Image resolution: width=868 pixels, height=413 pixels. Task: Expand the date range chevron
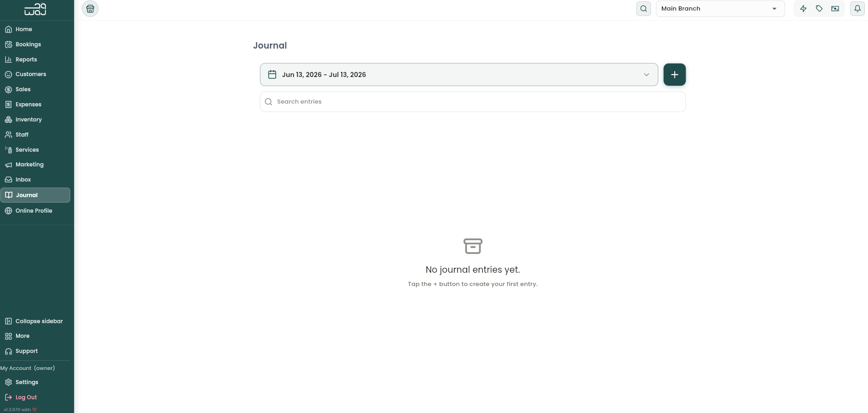[x=647, y=75]
